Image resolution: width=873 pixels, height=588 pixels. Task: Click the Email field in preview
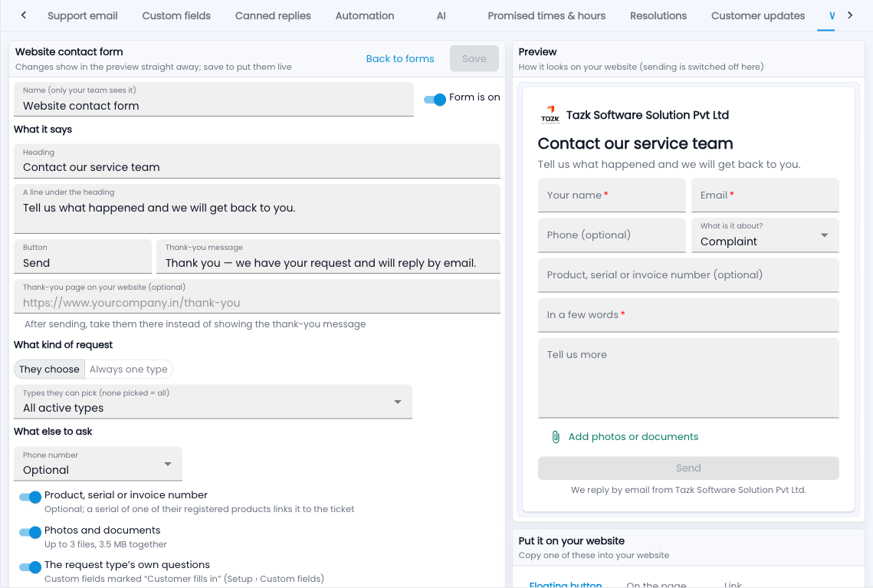pyautogui.click(x=765, y=195)
